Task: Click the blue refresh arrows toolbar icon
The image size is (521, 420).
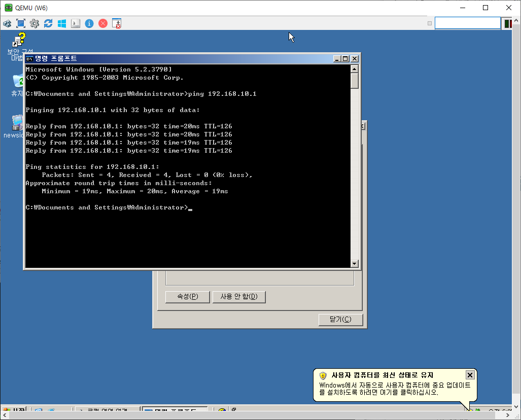Action: click(x=48, y=24)
